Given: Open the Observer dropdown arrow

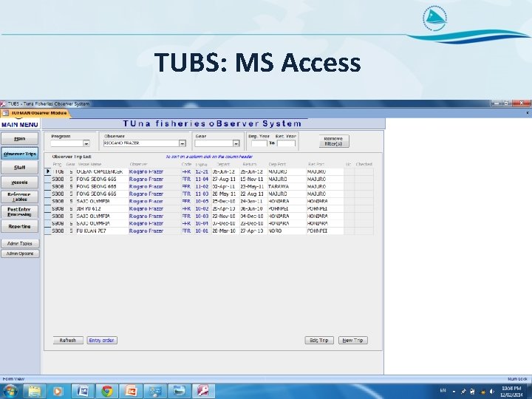Looking at the screenshot, I should pyautogui.click(x=183, y=143).
